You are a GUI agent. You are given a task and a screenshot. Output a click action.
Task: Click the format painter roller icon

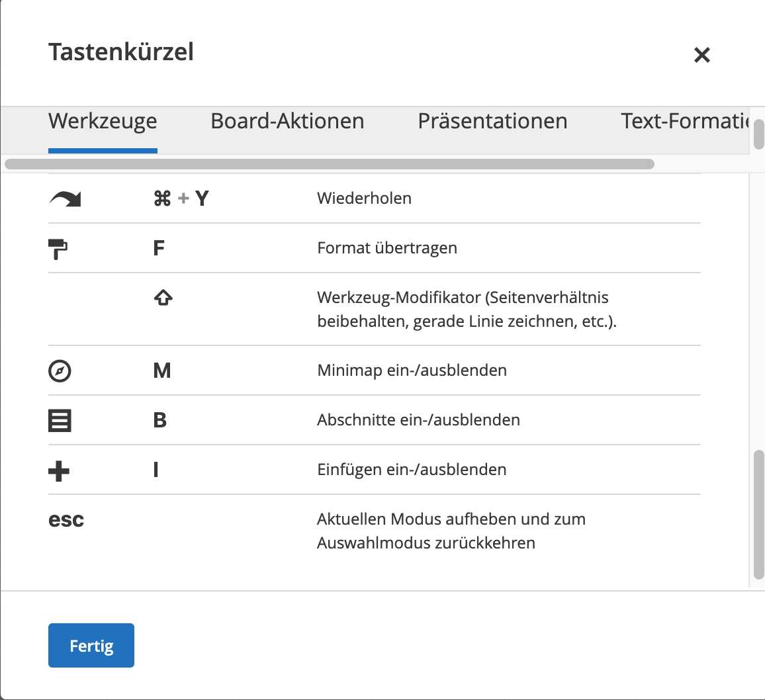(58, 249)
